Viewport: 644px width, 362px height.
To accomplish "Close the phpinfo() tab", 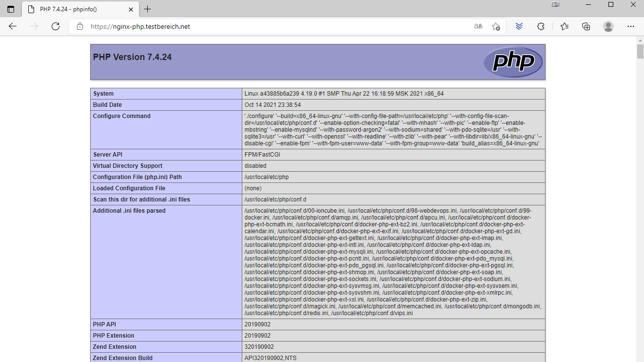I will pos(131,9).
